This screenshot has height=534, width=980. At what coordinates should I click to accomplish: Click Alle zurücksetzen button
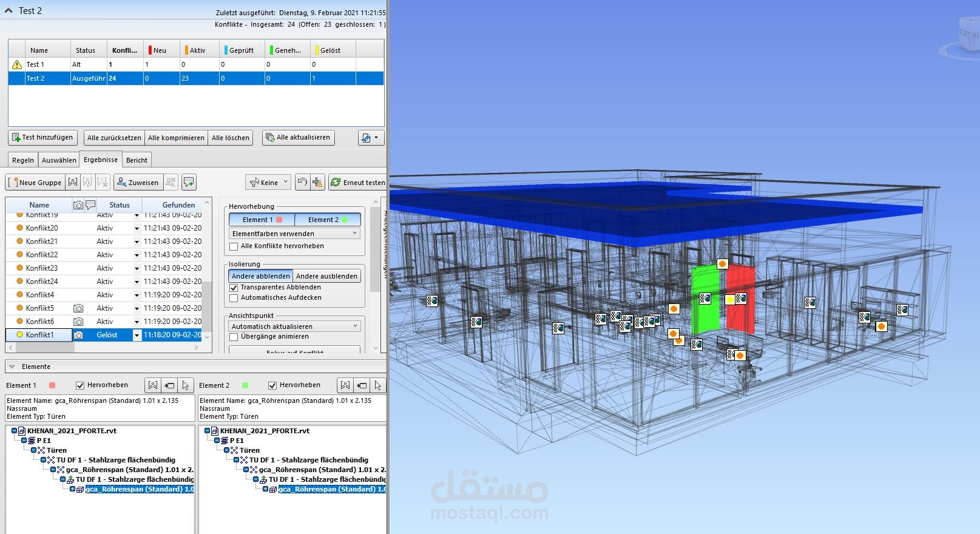[114, 138]
